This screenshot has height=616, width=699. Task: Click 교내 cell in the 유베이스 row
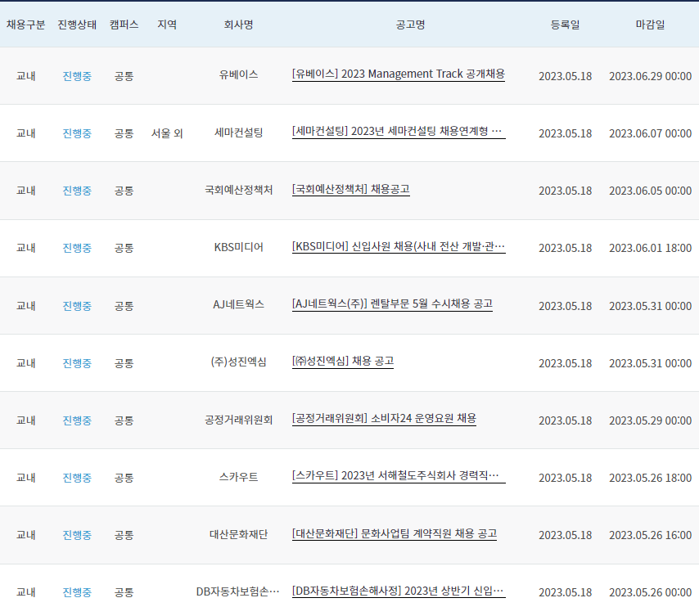[x=26, y=76]
